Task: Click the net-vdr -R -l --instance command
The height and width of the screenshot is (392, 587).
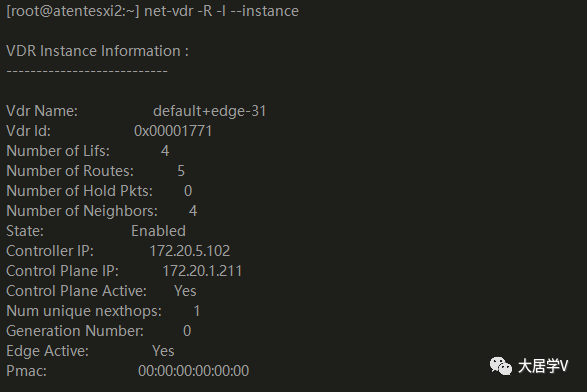Action: click(x=221, y=11)
